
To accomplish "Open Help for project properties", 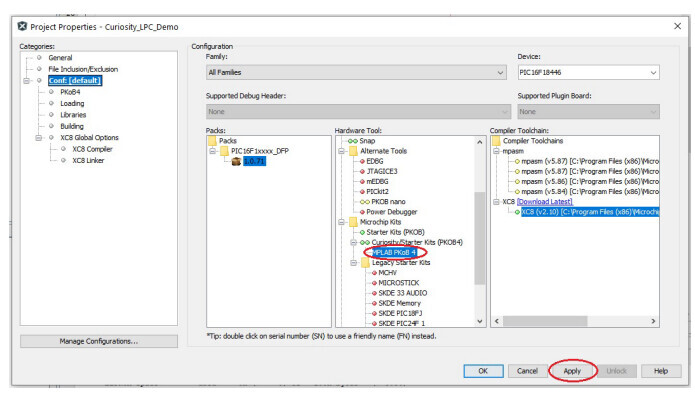I will [661, 371].
